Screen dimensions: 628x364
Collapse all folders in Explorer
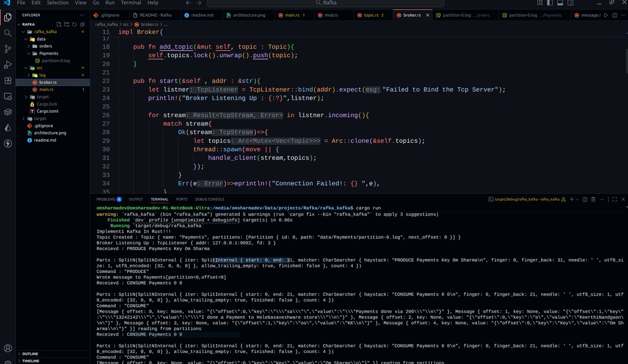tap(82, 24)
